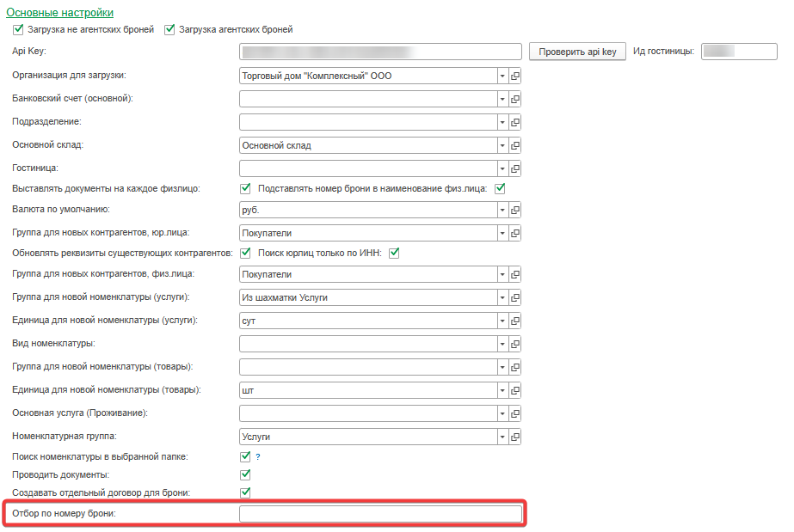This screenshot has height=532, width=794.
Task: Open Валюта по умолчанию record icon
Action: (x=516, y=210)
